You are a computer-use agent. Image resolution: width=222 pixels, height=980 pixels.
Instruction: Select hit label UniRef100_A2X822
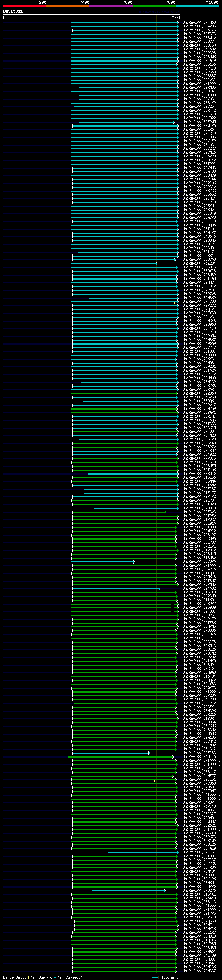pos(199,118)
